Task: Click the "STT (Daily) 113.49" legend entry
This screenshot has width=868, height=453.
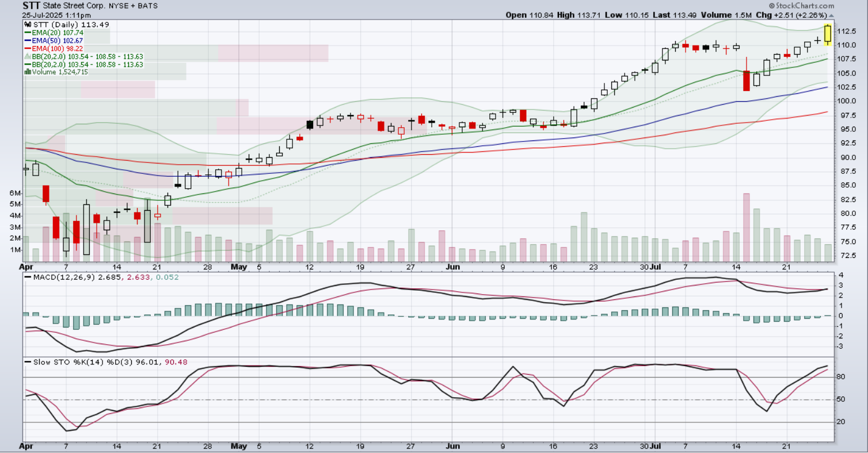Action: pos(70,25)
